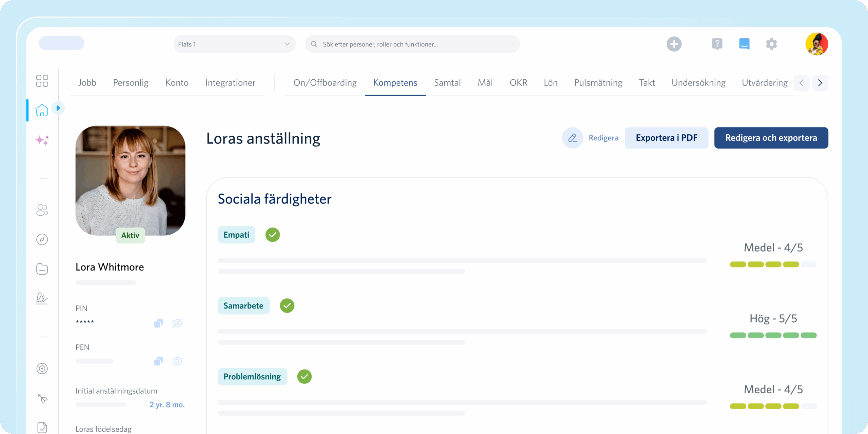Click the plus add button in header

point(674,44)
